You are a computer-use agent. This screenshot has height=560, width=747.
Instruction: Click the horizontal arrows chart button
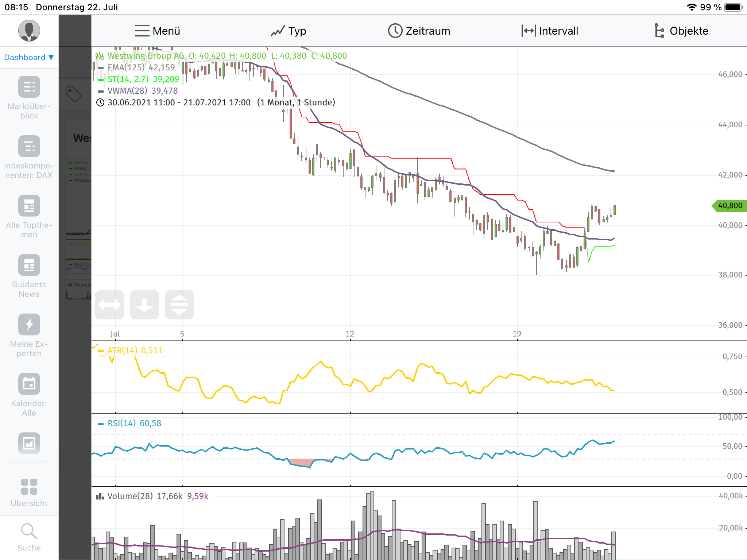(109, 305)
